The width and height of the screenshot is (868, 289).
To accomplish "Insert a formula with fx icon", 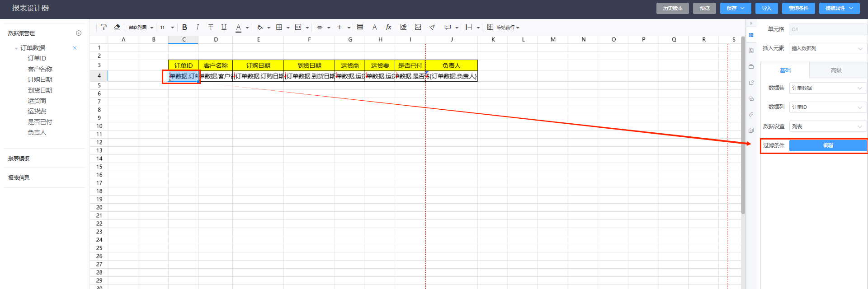I will tap(388, 27).
